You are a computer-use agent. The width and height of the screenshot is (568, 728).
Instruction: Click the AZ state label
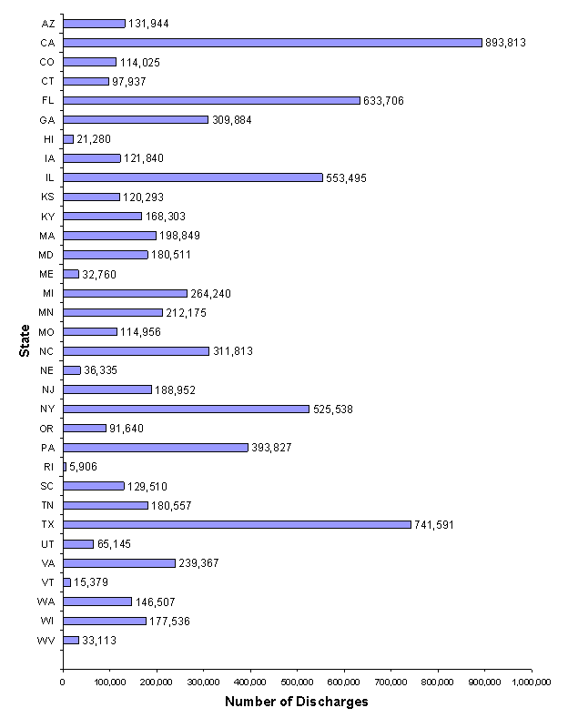tap(47, 24)
